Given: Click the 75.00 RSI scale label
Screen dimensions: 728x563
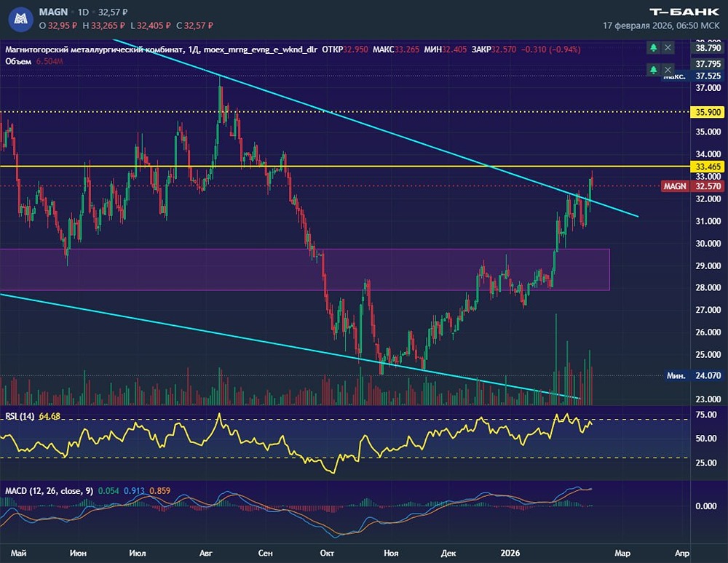Looking at the screenshot, I should (x=705, y=415).
